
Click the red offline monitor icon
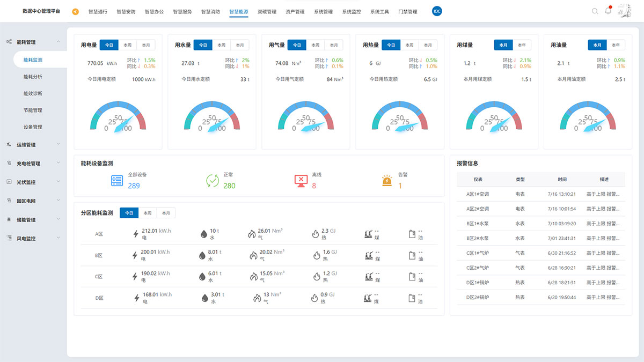point(301,181)
